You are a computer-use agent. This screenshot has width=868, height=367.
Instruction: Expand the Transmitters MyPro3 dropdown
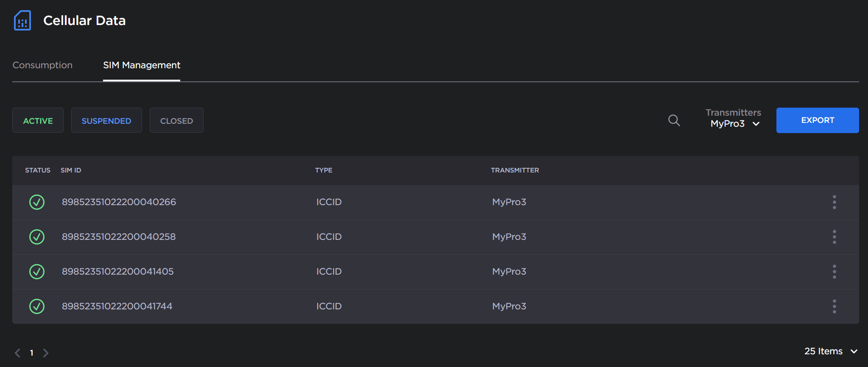[734, 123]
